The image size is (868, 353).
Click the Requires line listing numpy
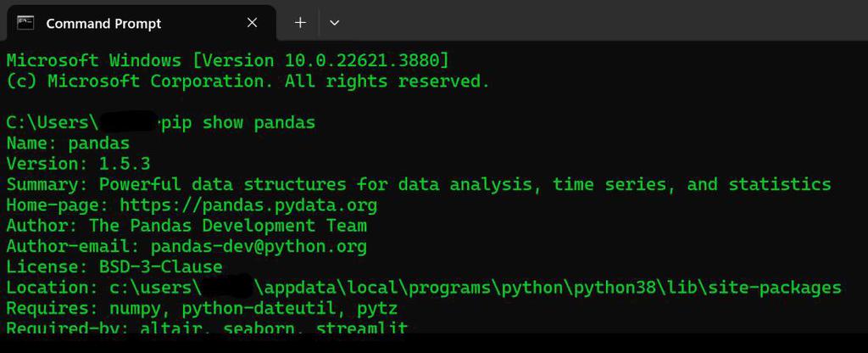[202, 309]
